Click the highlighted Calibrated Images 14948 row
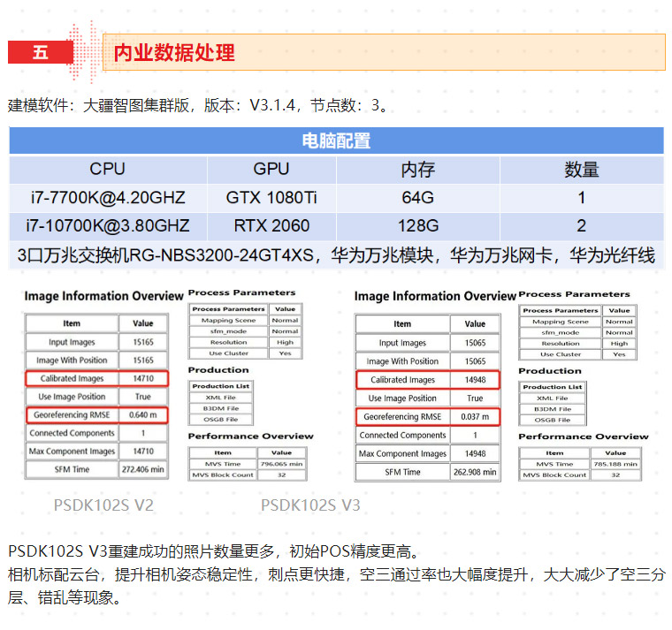 (427, 380)
